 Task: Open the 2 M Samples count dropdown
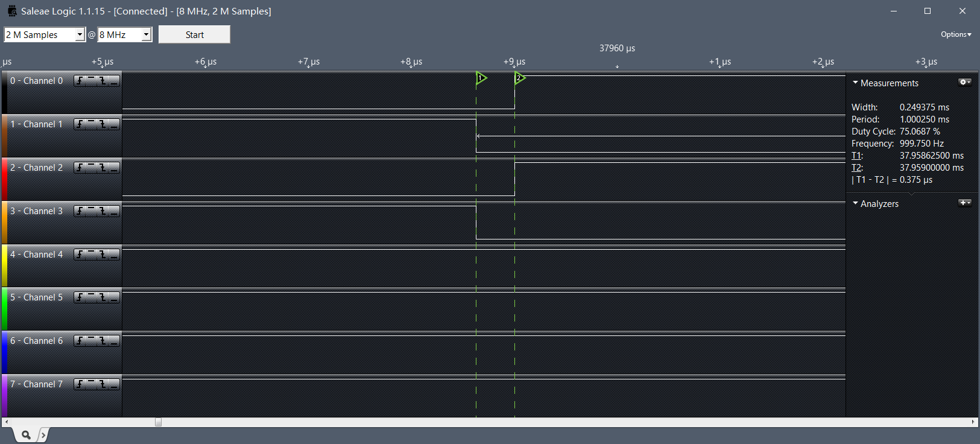[x=79, y=35]
